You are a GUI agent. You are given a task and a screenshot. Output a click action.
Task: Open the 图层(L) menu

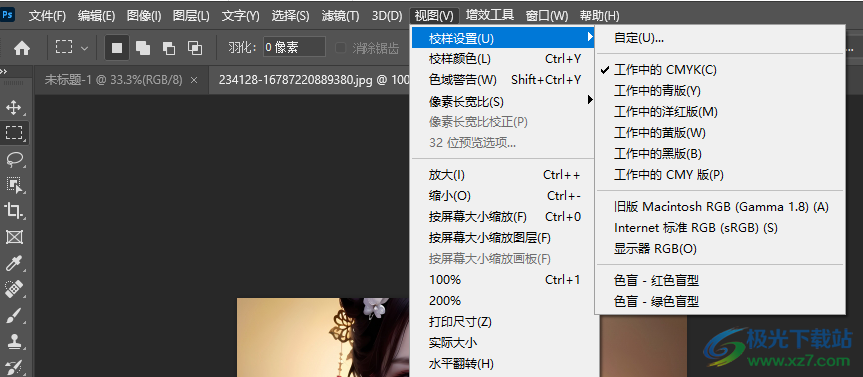(191, 15)
